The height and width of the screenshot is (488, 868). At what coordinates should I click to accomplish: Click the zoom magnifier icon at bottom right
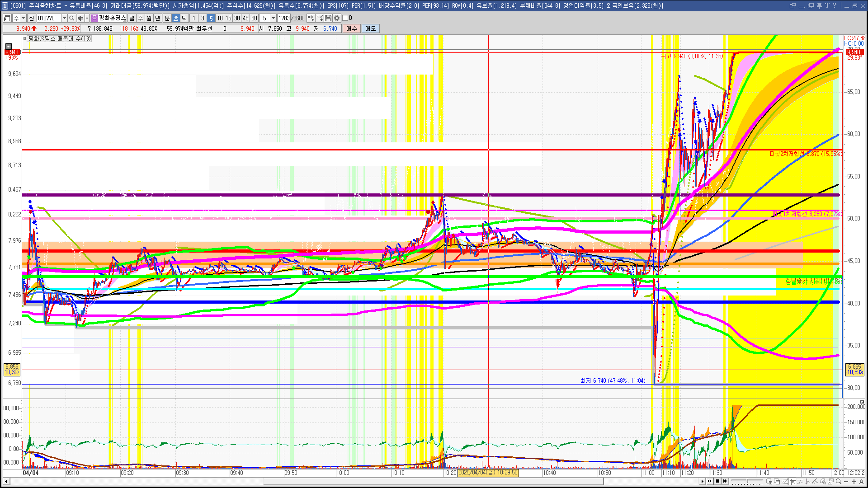click(839, 481)
